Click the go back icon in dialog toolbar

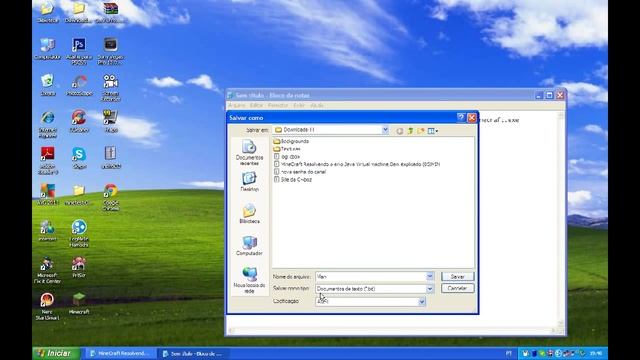400,131
